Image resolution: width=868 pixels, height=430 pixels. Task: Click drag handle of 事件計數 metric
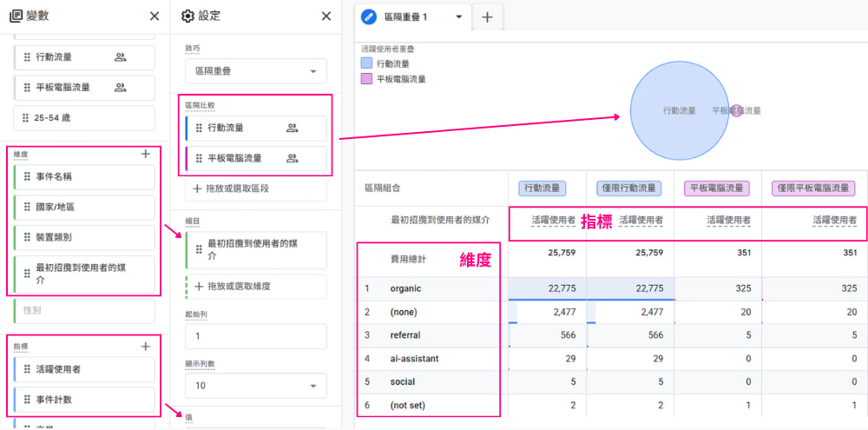27,399
